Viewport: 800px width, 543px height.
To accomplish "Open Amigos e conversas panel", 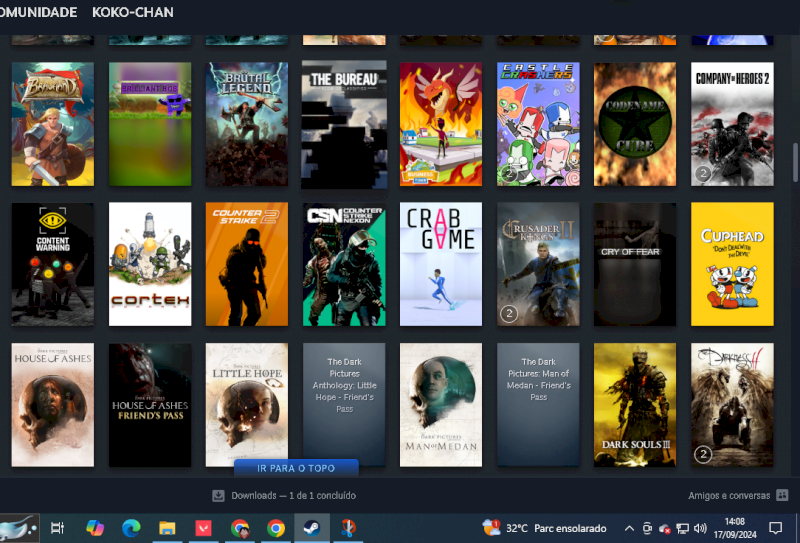I will pyautogui.click(x=729, y=495).
